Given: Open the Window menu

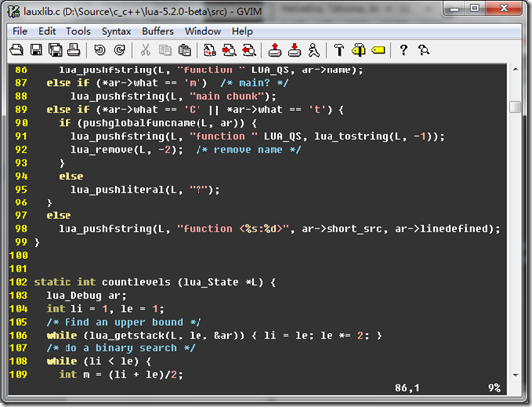Looking at the screenshot, I should point(202,31).
